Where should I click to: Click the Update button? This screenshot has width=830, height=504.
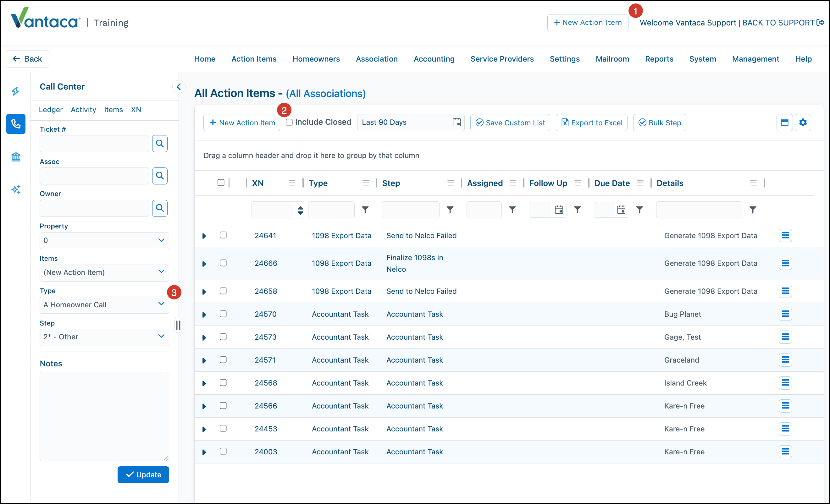click(x=143, y=474)
